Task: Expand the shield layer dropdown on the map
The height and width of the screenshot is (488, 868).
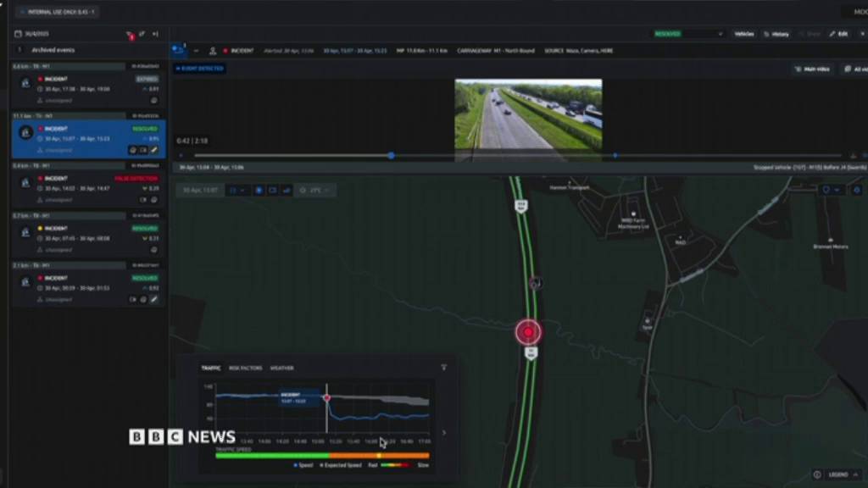Action: pos(830,191)
